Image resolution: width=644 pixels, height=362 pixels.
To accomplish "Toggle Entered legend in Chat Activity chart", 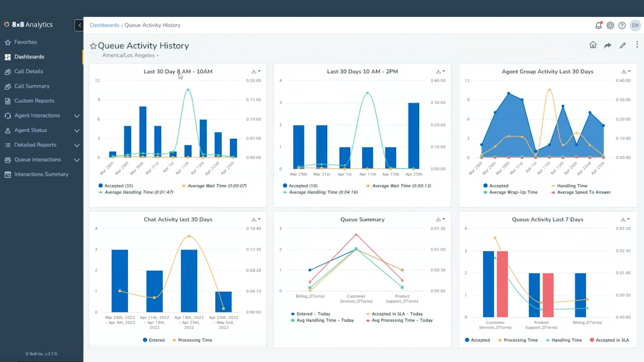I will point(154,340).
